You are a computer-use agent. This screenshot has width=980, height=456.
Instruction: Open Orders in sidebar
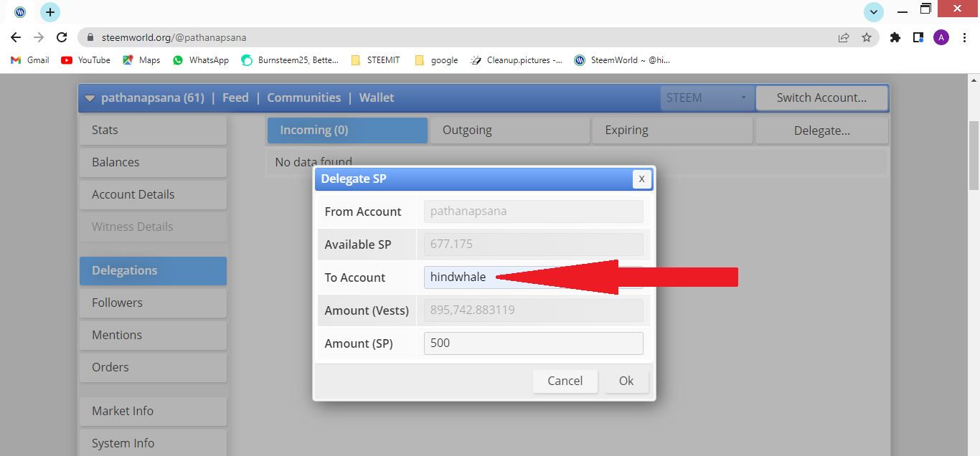coord(153,367)
